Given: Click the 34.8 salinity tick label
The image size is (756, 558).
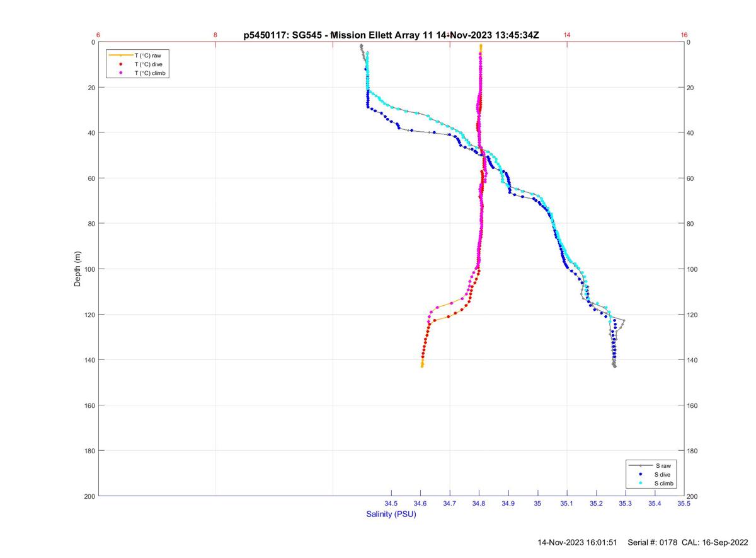Looking at the screenshot, I should pyautogui.click(x=479, y=503).
